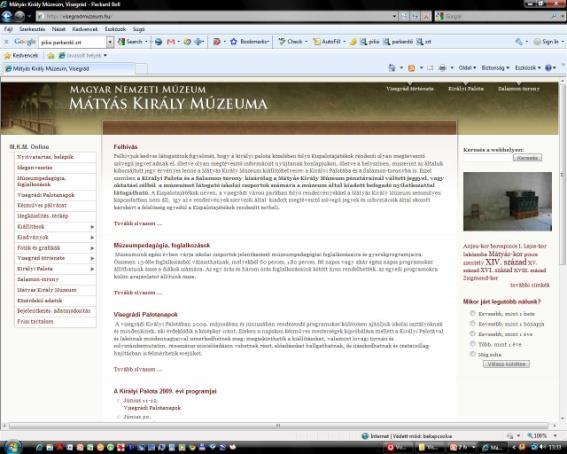Select 'Több, mint 1 éve' poll option
The width and height of the screenshot is (567, 454).
[472, 344]
